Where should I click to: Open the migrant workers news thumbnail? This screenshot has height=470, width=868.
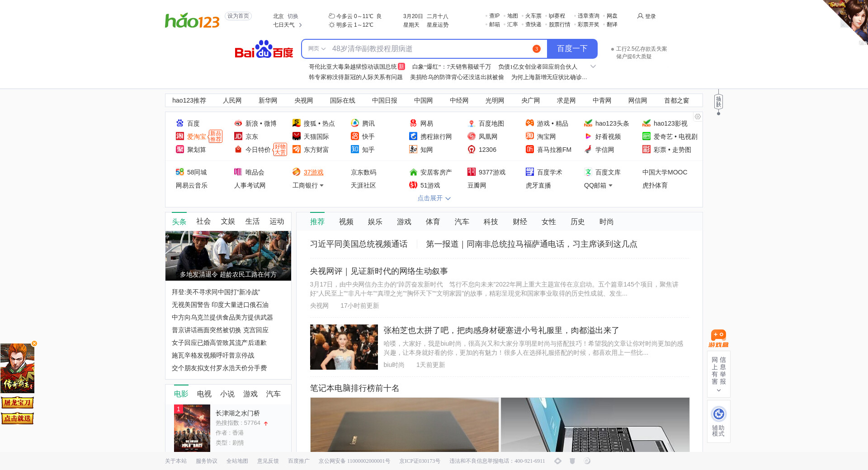click(x=228, y=255)
